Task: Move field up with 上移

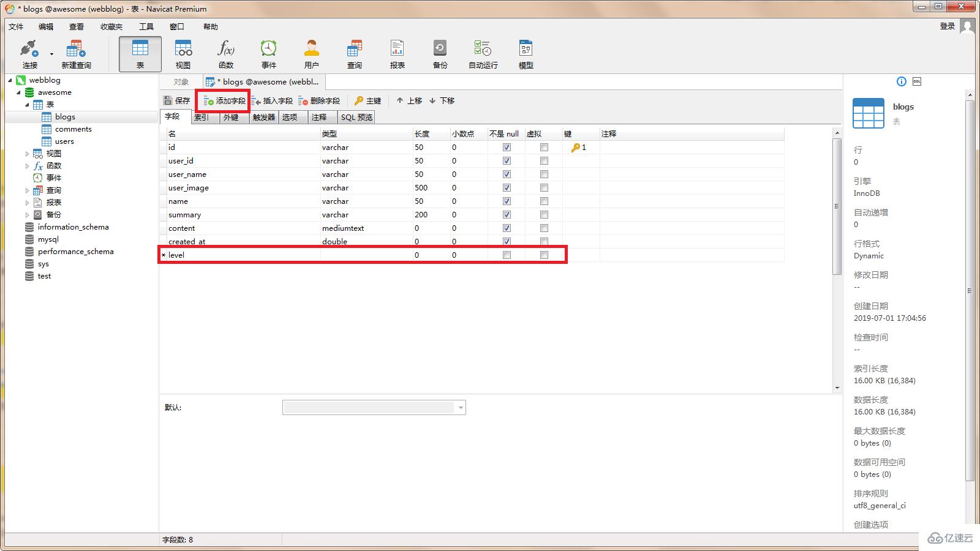Action: click(x=409, y=100)
